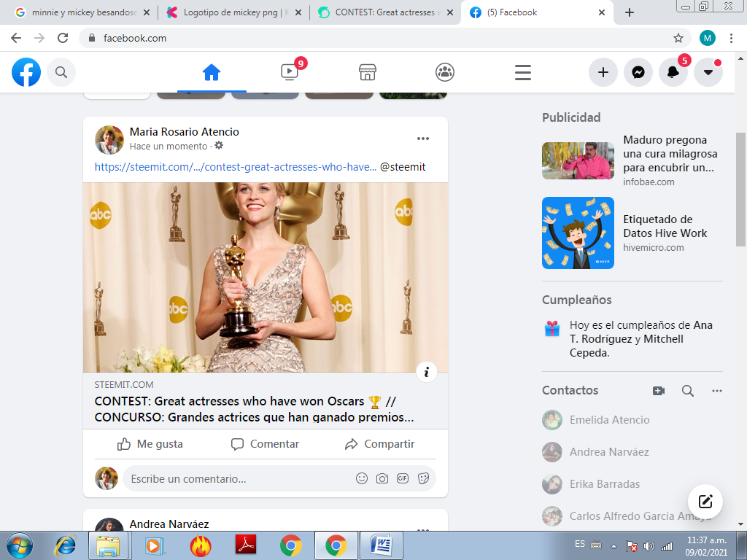Click the post privacy gear icon
The height and width of the screenshot is (560, 747).
tap(219, 146)
